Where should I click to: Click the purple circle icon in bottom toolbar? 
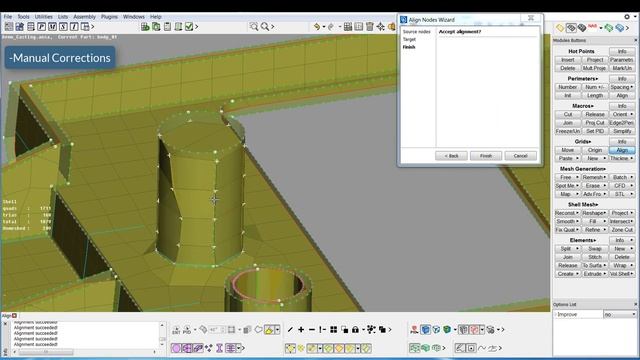pyautogui.click(x=176, y=348)
